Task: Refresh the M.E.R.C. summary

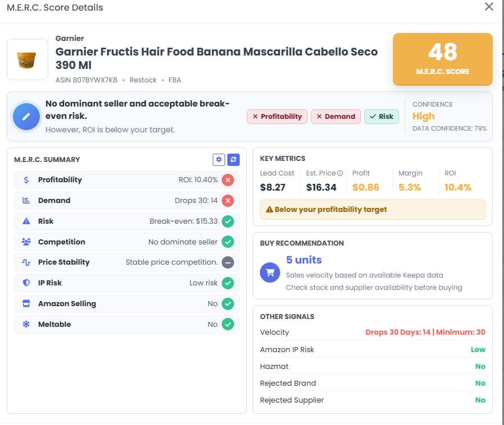Action: coord(233,160)
